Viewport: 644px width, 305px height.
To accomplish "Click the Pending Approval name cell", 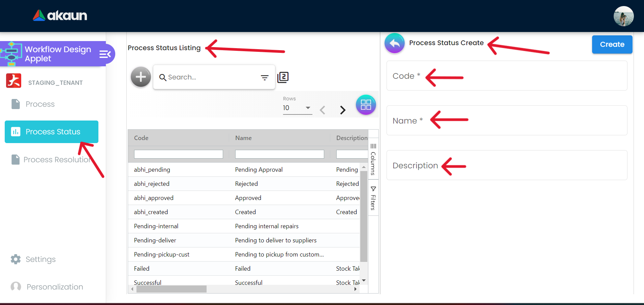I will pos(280,170).
